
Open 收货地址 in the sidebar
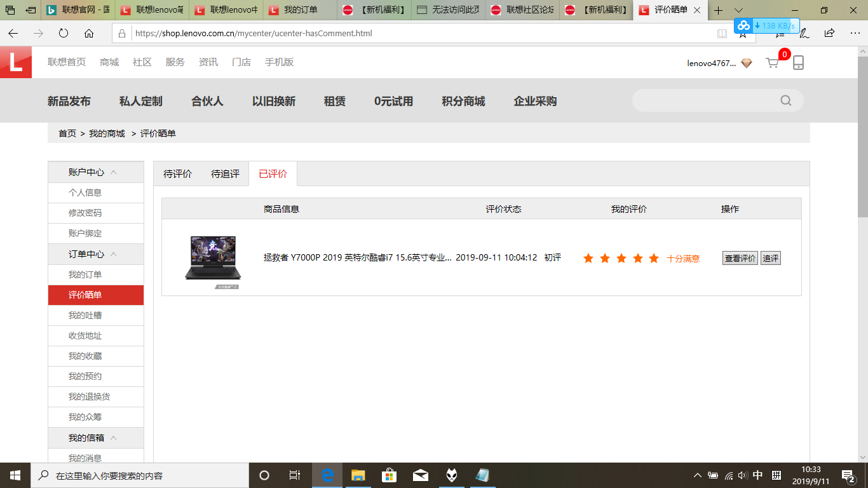point(85,335)
